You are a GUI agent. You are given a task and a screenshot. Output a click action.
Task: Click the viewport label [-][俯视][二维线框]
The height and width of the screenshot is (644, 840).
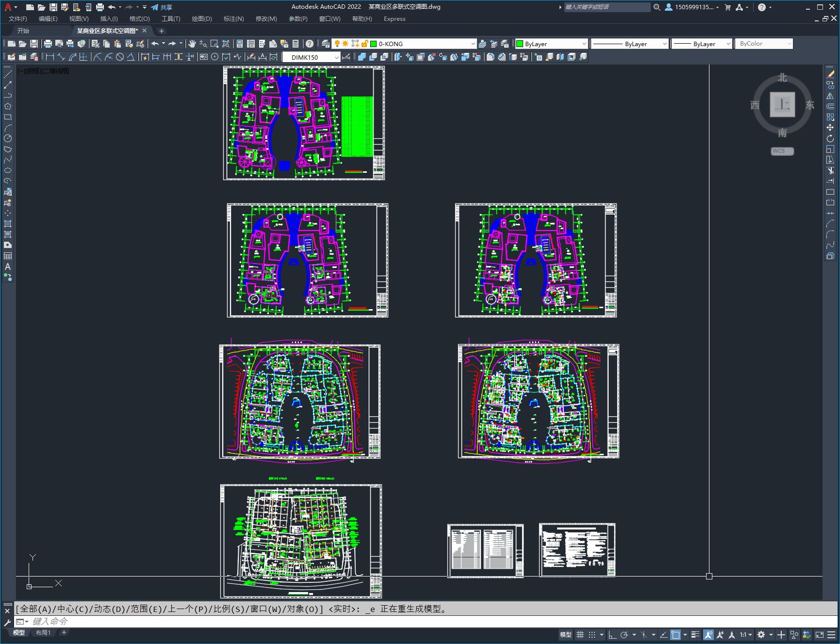tap(44, 71)
